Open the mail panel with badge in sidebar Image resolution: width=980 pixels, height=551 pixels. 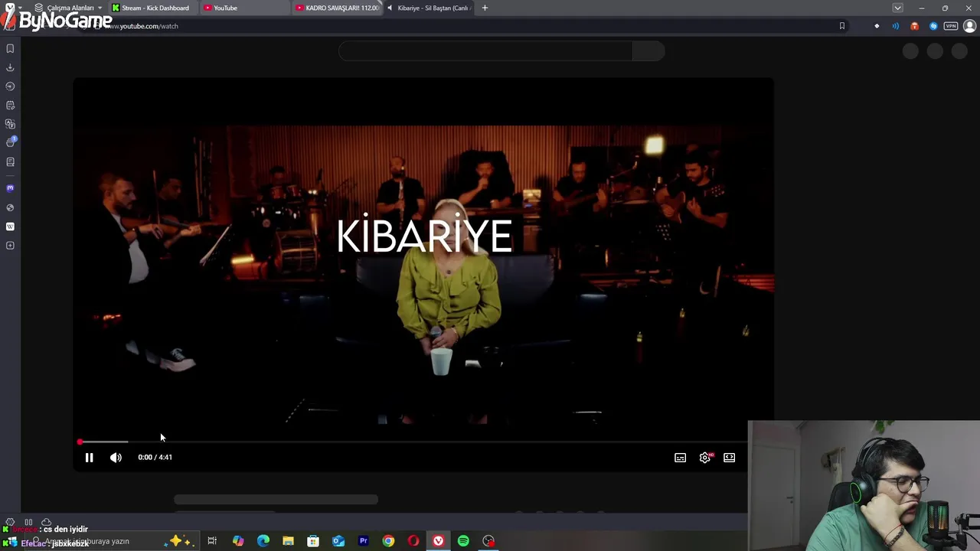(x=11, y=142)
